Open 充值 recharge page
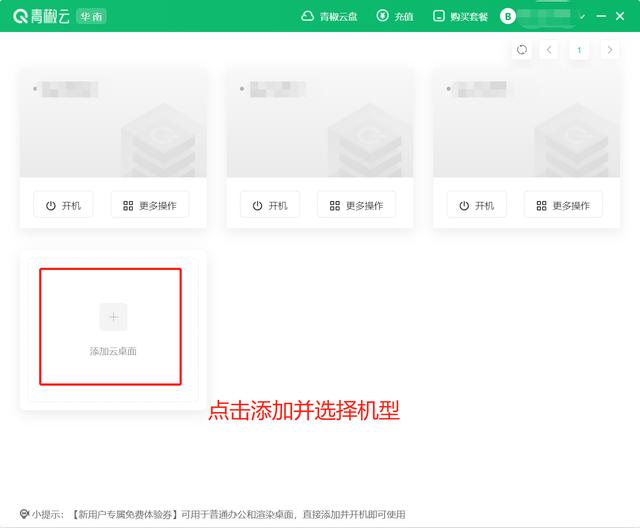This screenshot has width=640, height=528. [395, 16]
